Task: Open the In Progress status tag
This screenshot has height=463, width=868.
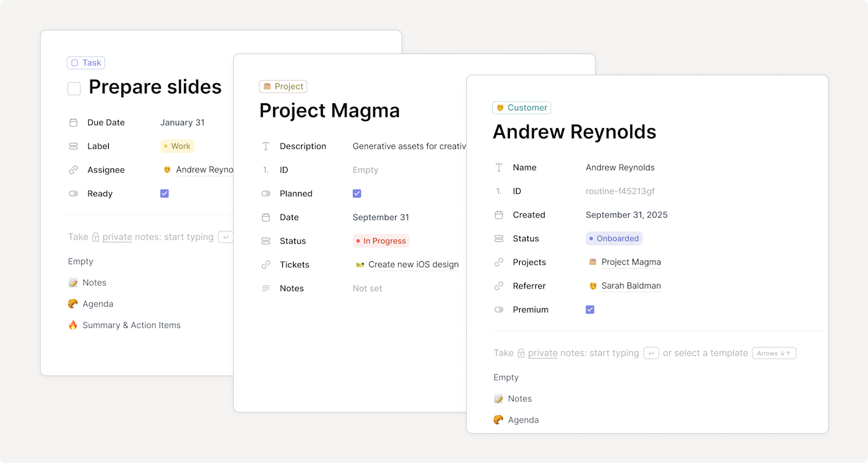Action: coord(381,241)
